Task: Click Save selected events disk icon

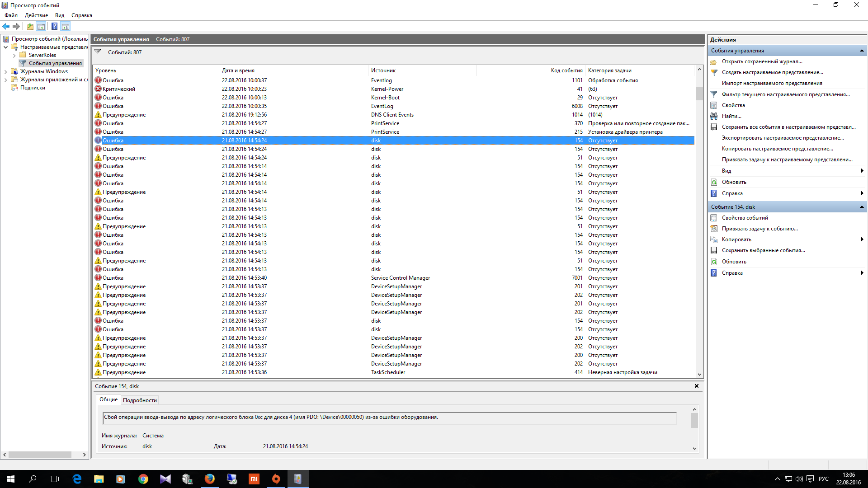Action: click(x=714, y=250)
